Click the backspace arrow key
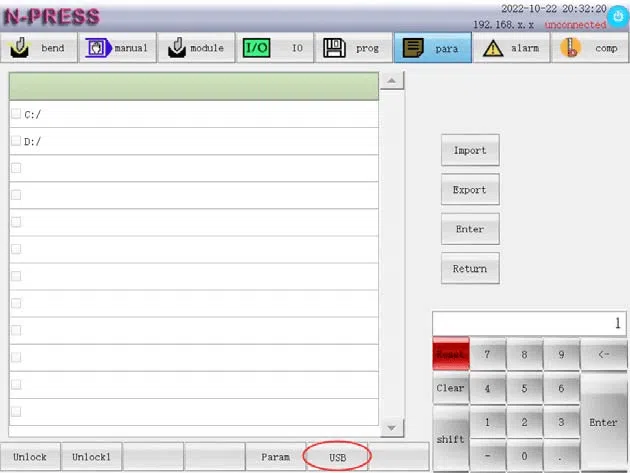Viewport: 630px width, 473px height. coord(603,354)
